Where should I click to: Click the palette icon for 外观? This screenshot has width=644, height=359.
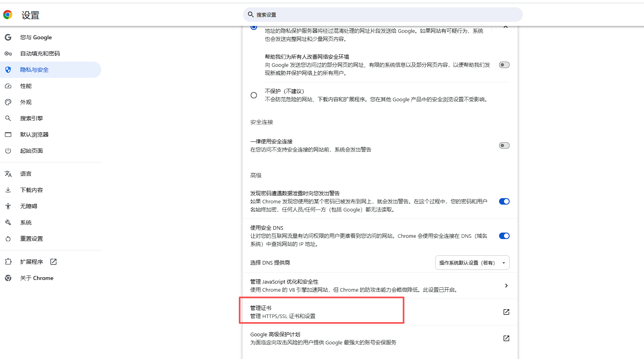coord(8,102)
